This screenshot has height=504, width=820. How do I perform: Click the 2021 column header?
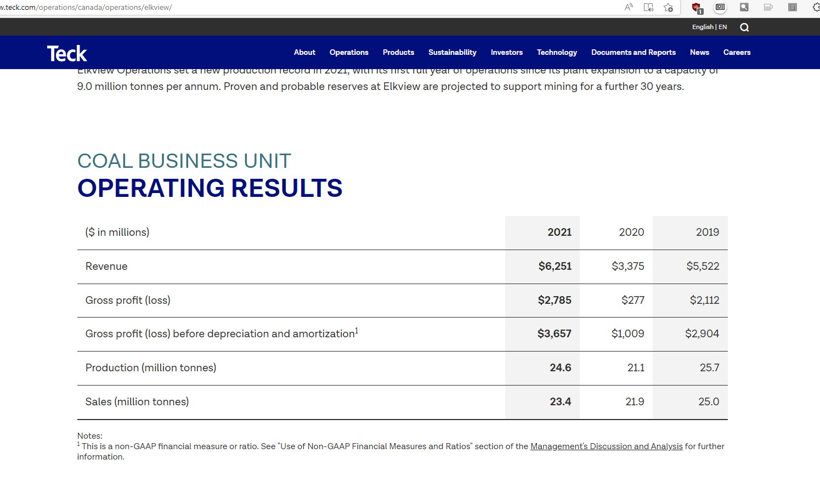[559, 232]
